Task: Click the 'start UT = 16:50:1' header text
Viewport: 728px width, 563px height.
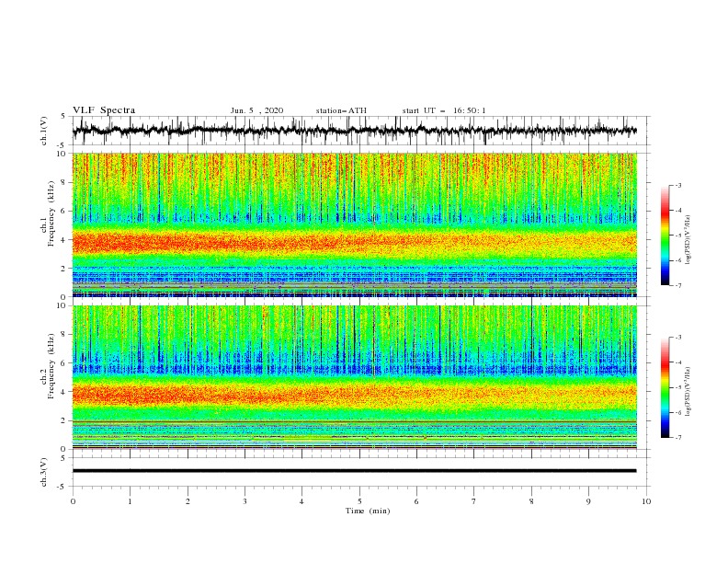Action: click(x=444, y=110)
